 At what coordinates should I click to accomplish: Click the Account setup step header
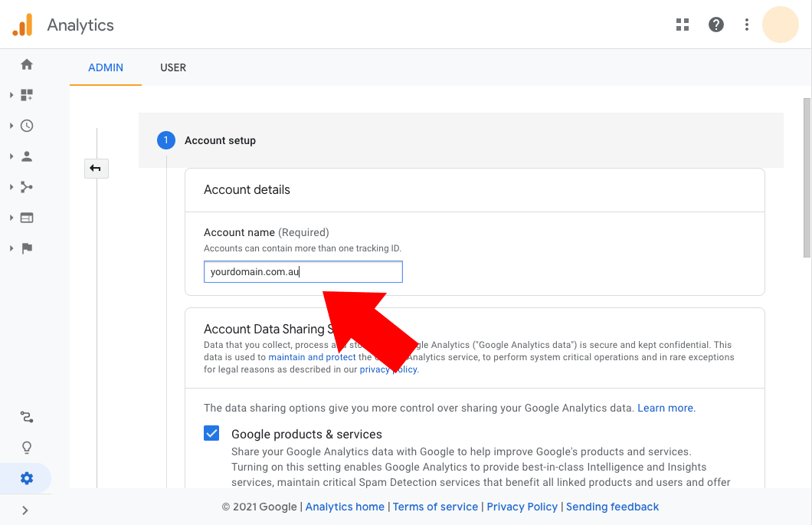click(x=461, y=140)
